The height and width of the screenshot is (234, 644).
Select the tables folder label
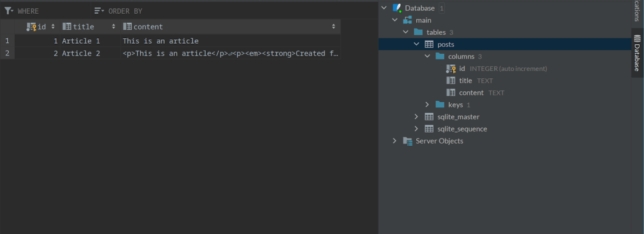[x=436, y=32]
